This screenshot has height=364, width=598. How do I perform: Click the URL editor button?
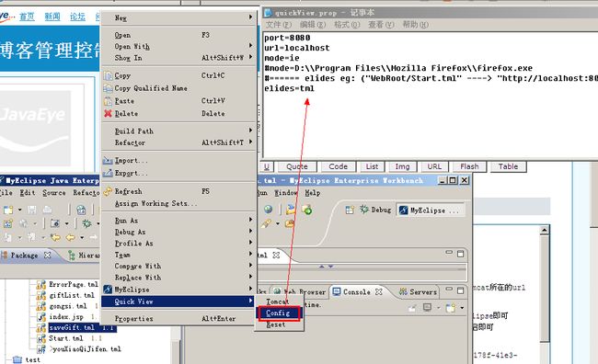coord(434,166)
